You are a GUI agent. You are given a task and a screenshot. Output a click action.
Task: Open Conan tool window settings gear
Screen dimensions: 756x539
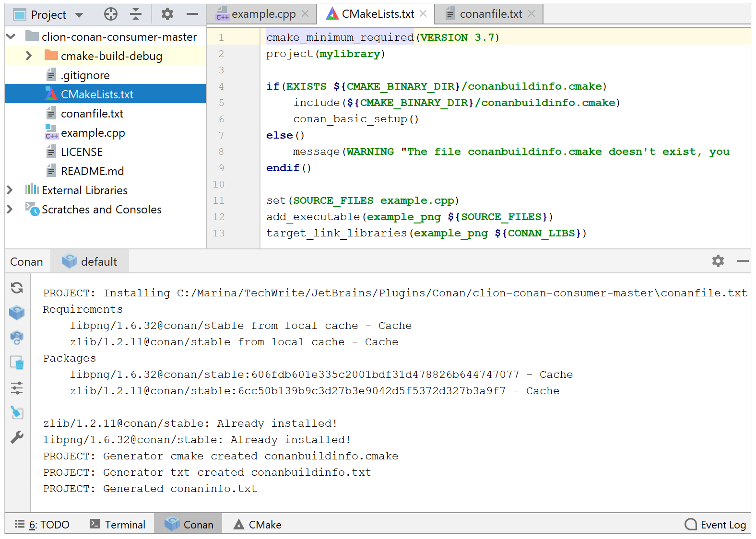click(718, 261)
